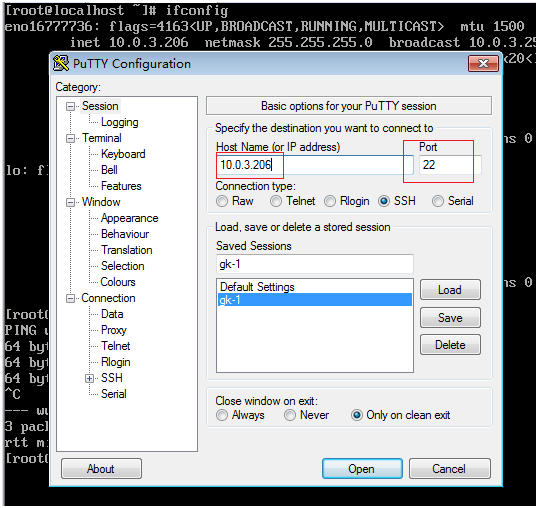The width and height of the screenshot is (538, 508).
Task: Save the current session
Action: [x=450, y=318]
